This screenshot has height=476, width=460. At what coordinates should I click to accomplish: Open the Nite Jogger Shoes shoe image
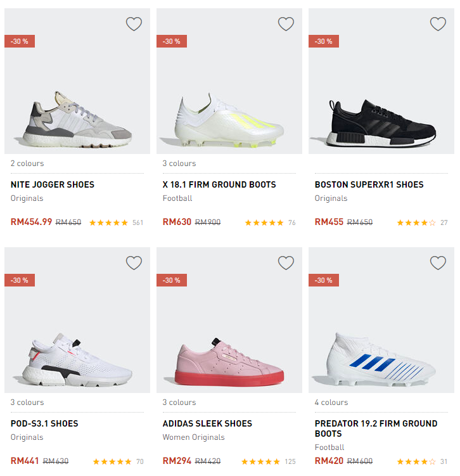[77, 116]
